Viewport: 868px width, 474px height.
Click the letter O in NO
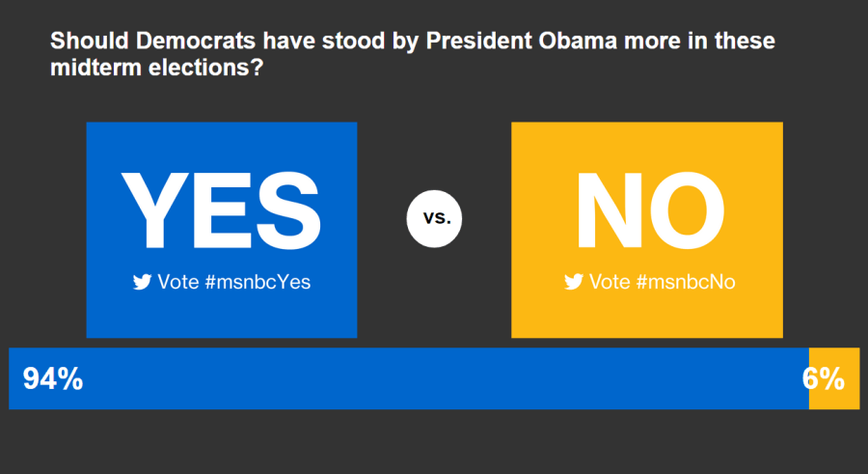click(687, 210)
